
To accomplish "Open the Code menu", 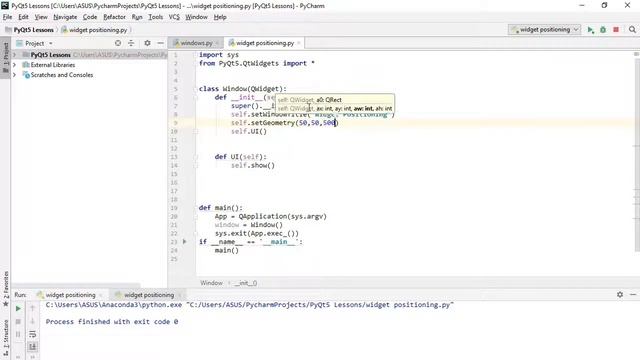I will [x=90, y=17].
